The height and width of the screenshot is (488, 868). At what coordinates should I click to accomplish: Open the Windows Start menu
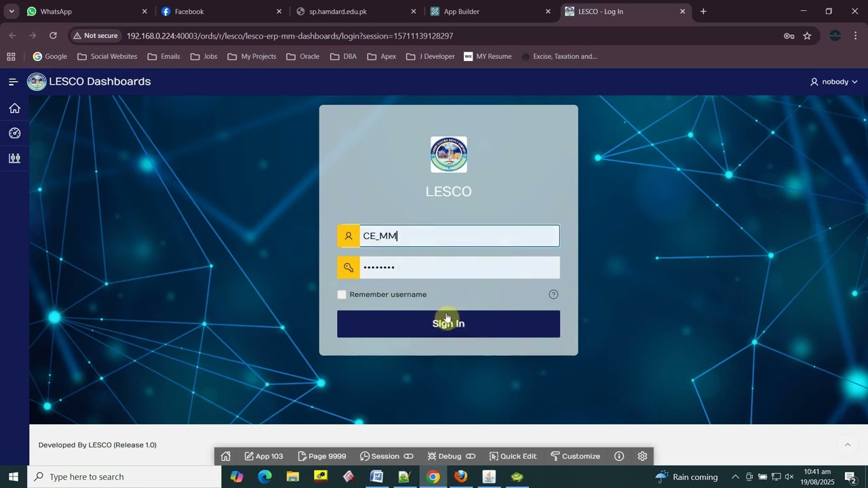pos(13,476)
